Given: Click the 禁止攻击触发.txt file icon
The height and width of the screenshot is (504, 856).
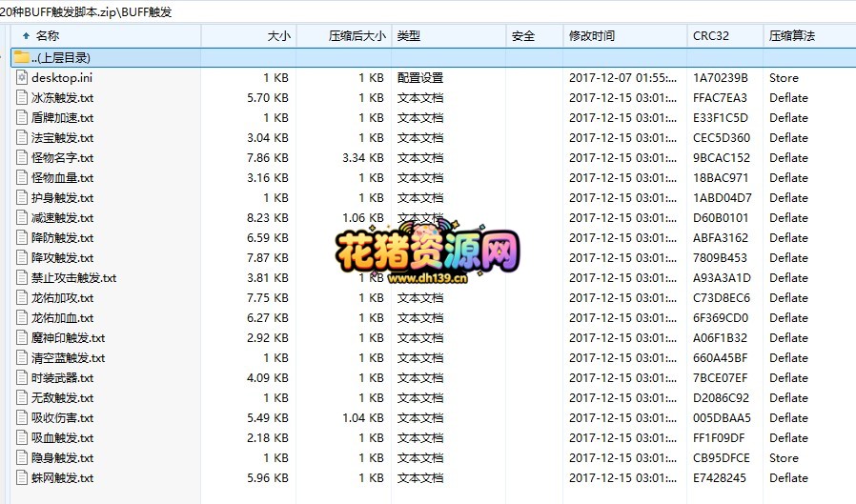Looking at the screenshot, I should 21,277.
